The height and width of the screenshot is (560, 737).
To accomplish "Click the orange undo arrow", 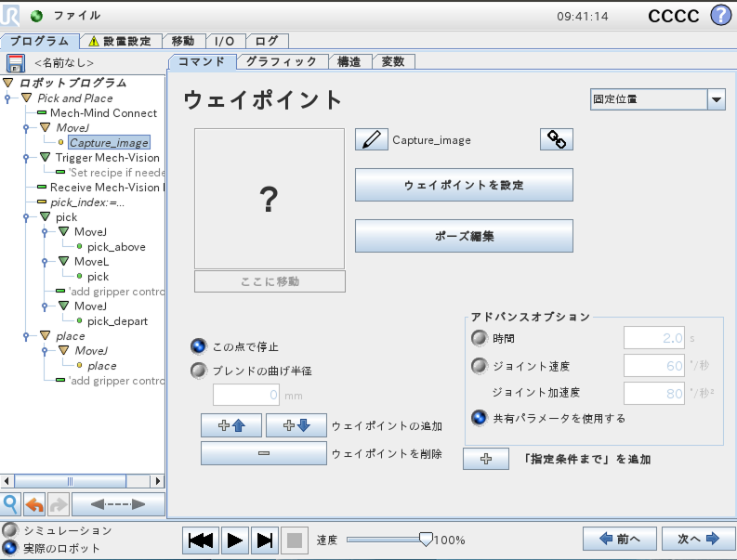I will tap(34, 504).
